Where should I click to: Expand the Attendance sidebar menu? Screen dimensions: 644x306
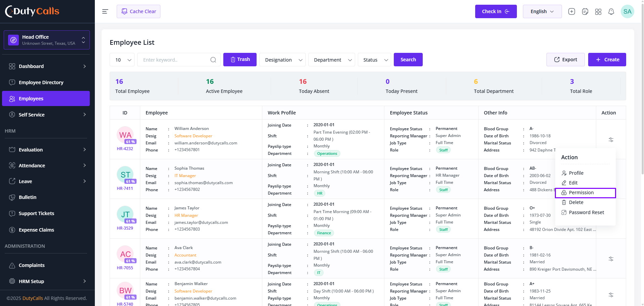46,165
